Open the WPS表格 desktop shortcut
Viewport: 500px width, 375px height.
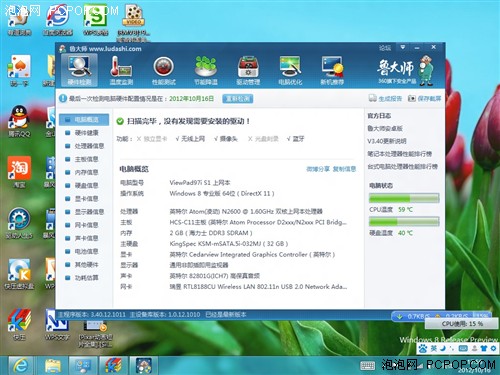coord(96,21)
